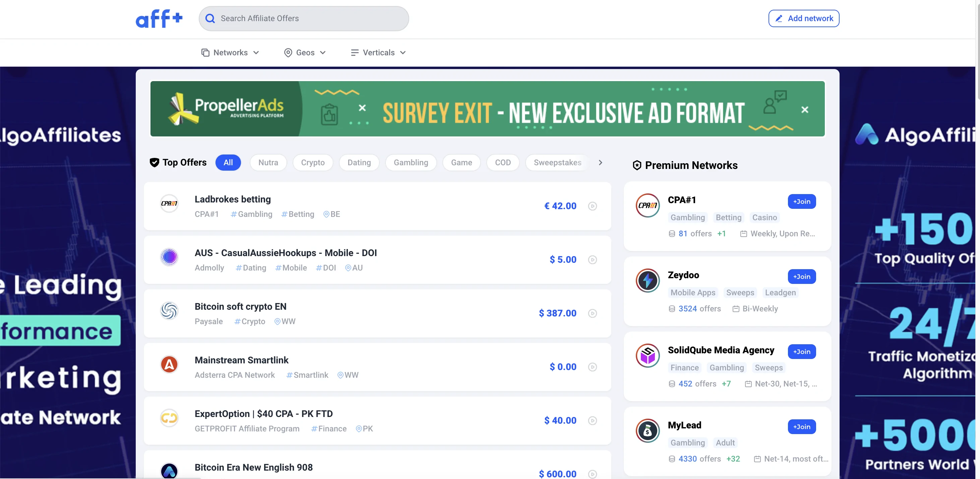Click Adult tag under MyLead
This screenshot has width=980, height=479.
[725, 442]
